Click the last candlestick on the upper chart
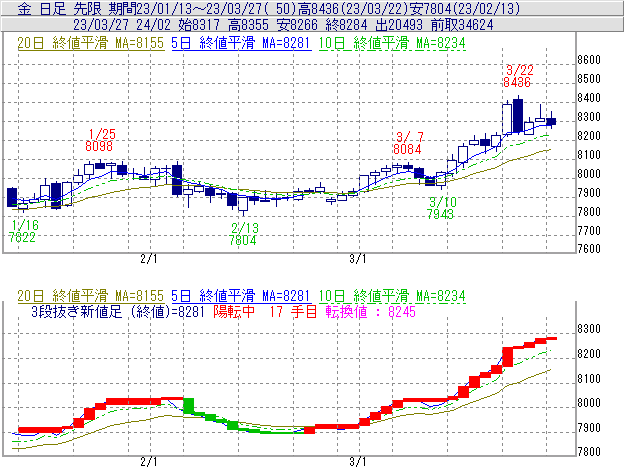The height and width of the screenshot is (475, 624). click(x=551, y=121)
